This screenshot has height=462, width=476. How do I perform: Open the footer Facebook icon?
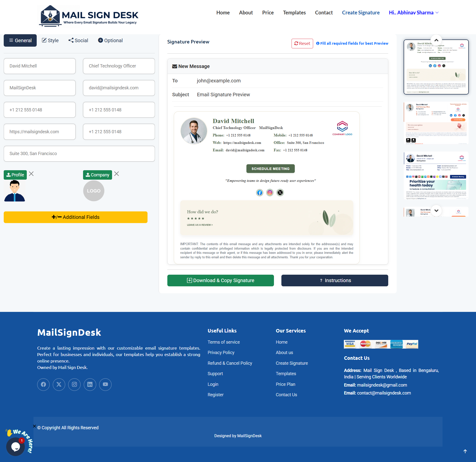click(x=43, y=385)
